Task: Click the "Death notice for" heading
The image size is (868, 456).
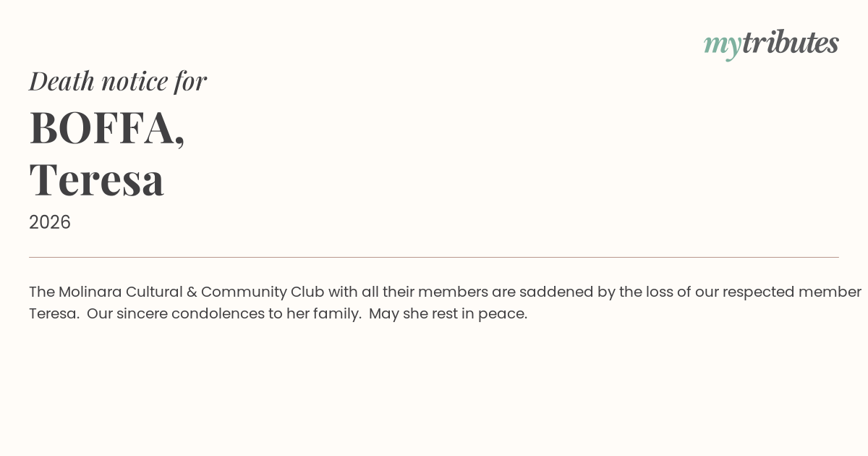Action: point(118,81)
